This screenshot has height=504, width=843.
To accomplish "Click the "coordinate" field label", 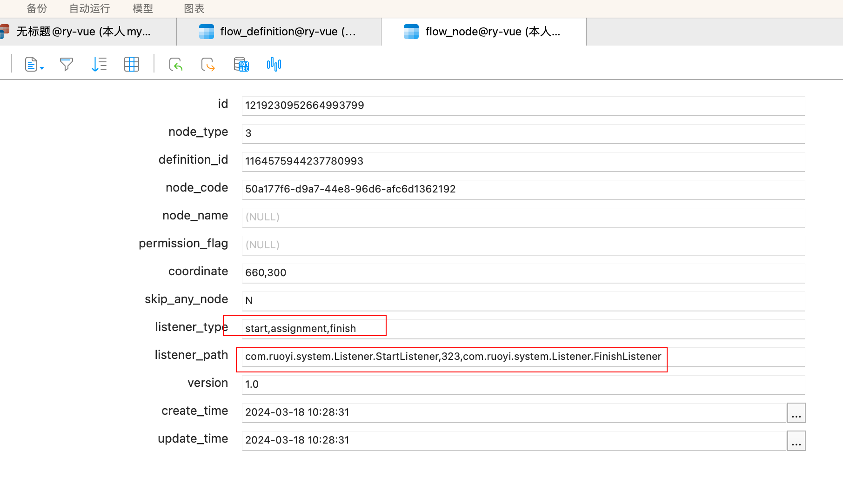I will (x=198, y=271).
